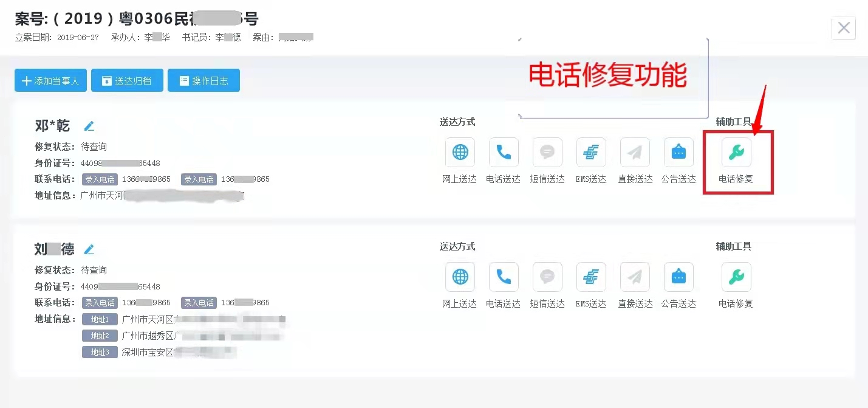Click 网上送达 globe icon in second party row

coord(460,277)
